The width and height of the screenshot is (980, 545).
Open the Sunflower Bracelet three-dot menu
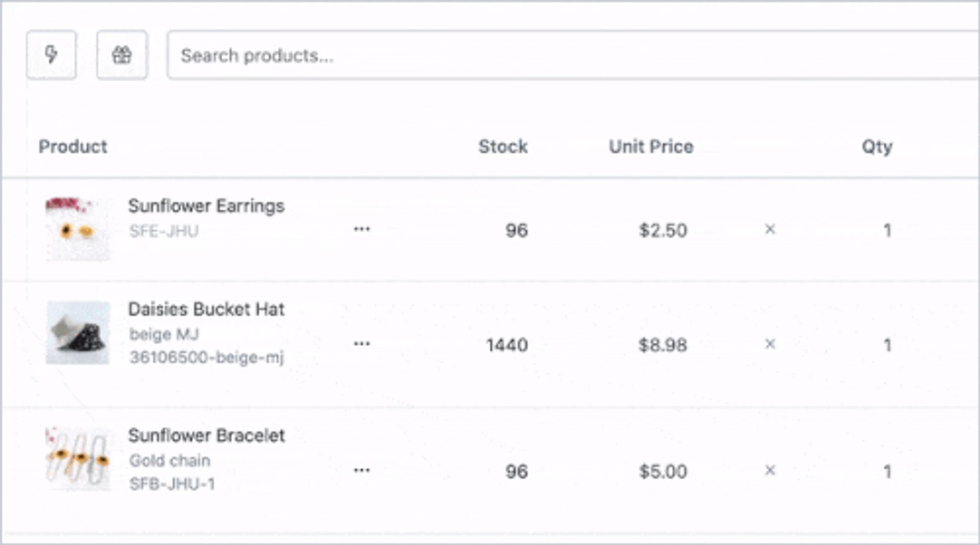[362, 471]
